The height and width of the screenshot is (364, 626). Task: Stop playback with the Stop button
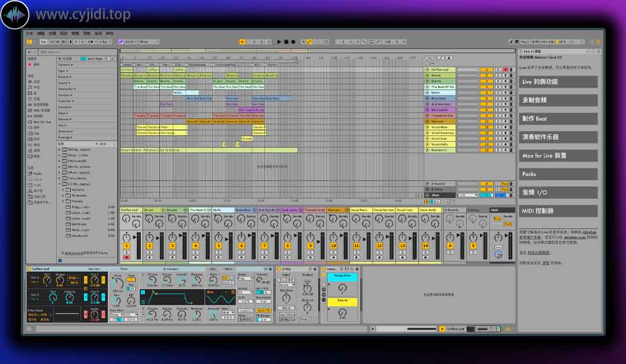tap(286, 42)
